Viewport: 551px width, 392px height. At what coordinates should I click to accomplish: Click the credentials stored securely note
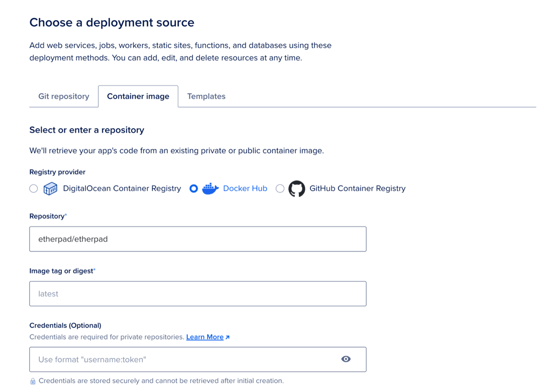click(161, 381)
